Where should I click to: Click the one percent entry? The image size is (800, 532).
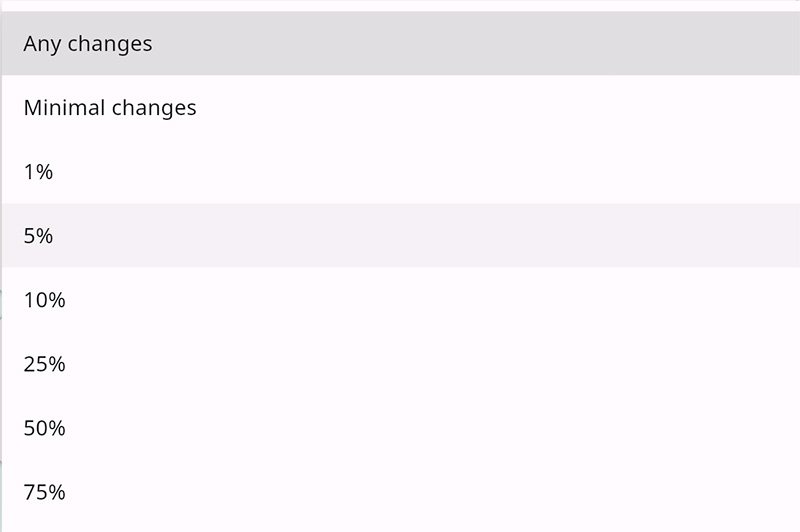(x=38, y=172)
